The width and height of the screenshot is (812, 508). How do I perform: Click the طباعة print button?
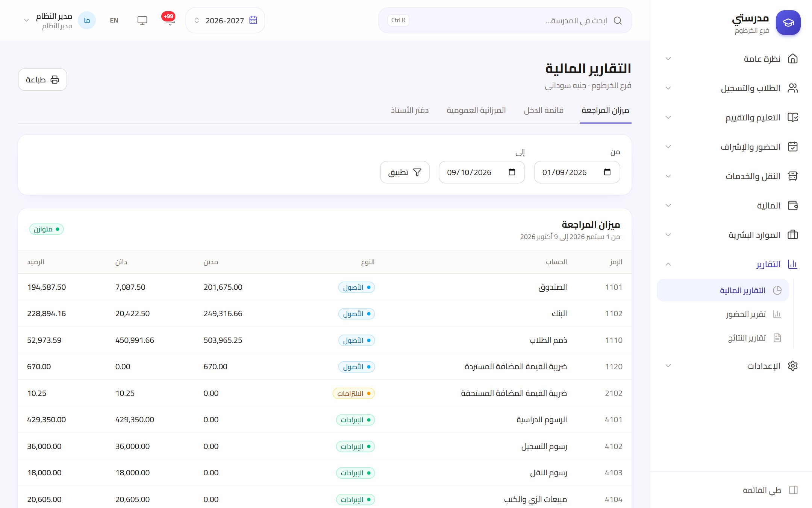tap(42, 80)
